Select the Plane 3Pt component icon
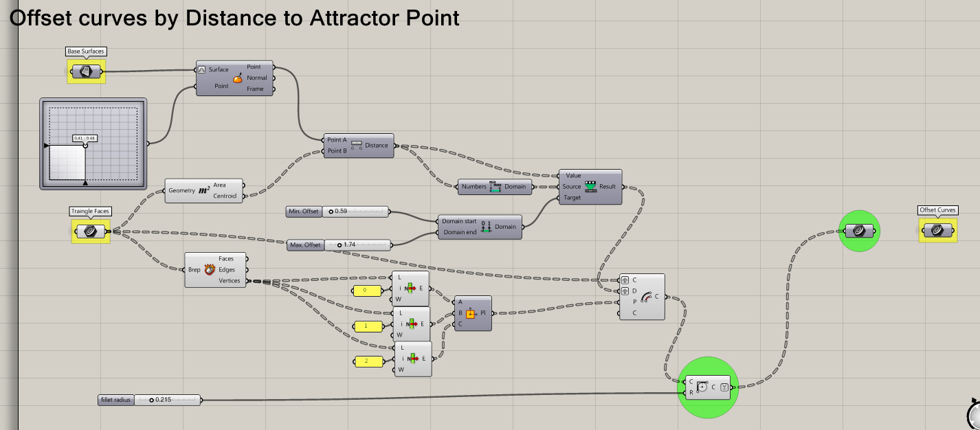Screen dimensions: 980x430 coord(471,313)
